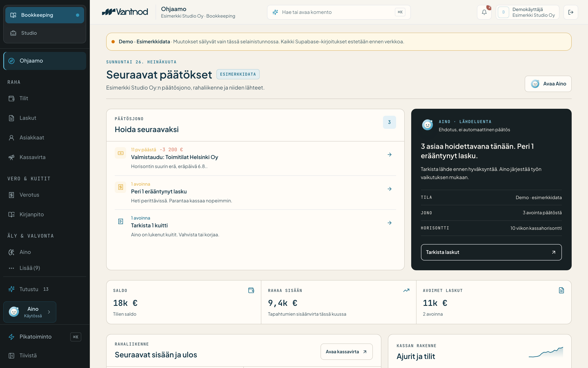
Task: Click the ⌘K badge in search field
Action: (x=400, y=12)
